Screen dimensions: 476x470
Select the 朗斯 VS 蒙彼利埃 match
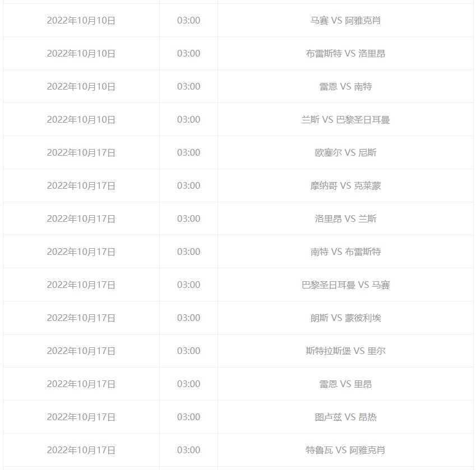click(x=345, y=318)
